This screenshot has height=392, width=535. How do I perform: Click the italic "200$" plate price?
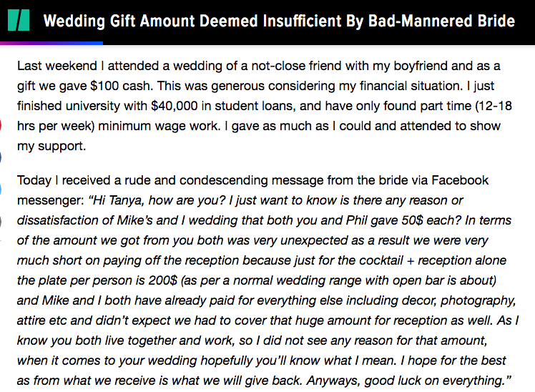(162, 280)
